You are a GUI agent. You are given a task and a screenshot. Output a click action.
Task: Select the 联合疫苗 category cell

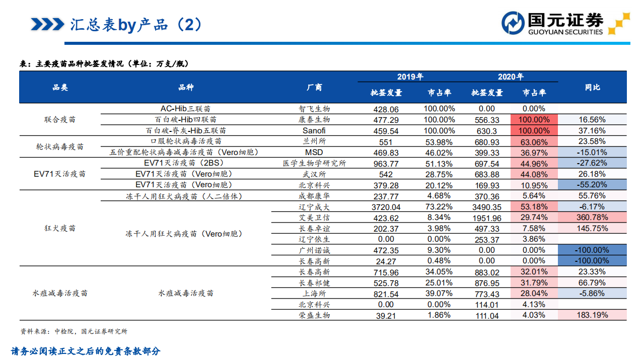tap(60, 120)
